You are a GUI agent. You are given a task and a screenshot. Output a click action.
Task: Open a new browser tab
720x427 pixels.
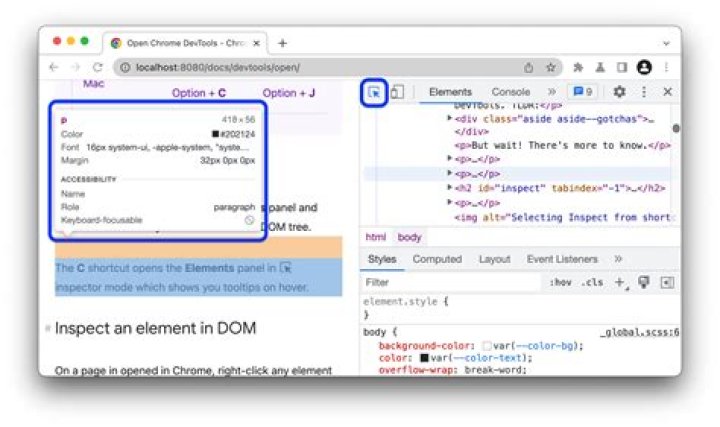(x=282, y=43)
